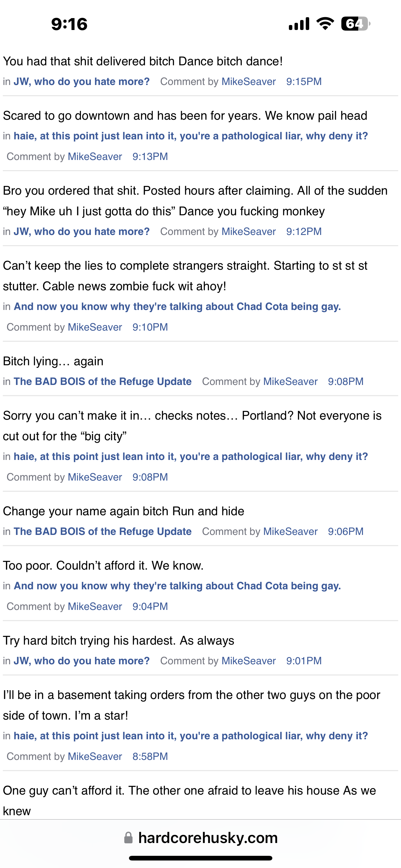Open the Chad Cota thread above 9:10PM
401x868 pixels.
177,306
